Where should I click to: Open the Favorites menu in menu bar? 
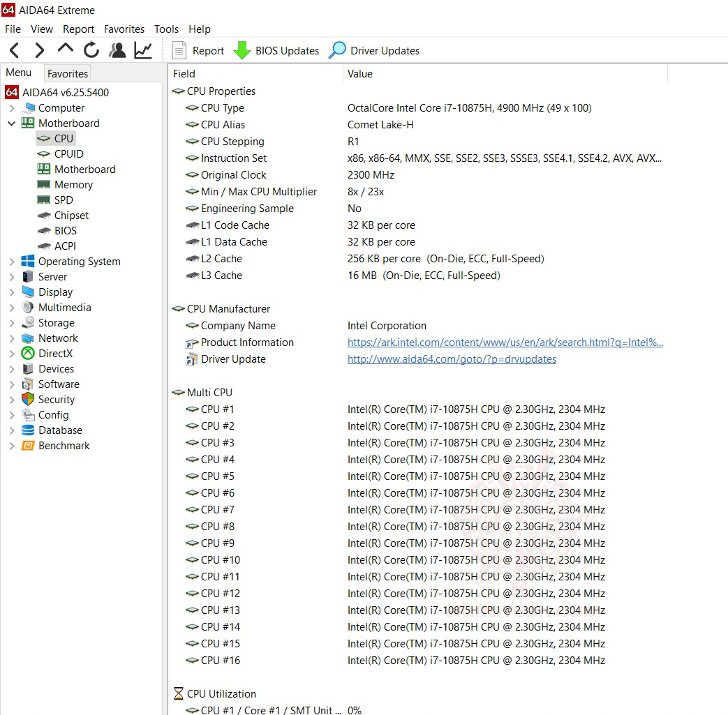tap(124, 29)
